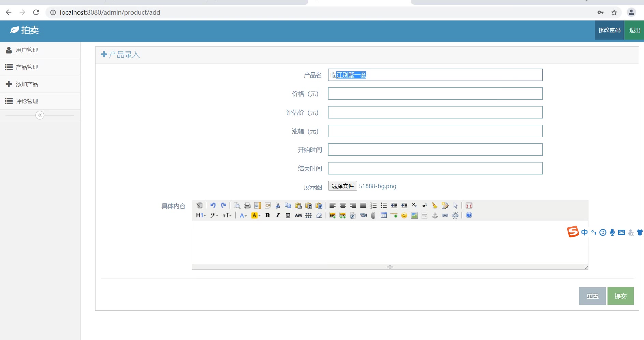
Task: Open 评论管理 in the sidebar
Action: point(40,101)
